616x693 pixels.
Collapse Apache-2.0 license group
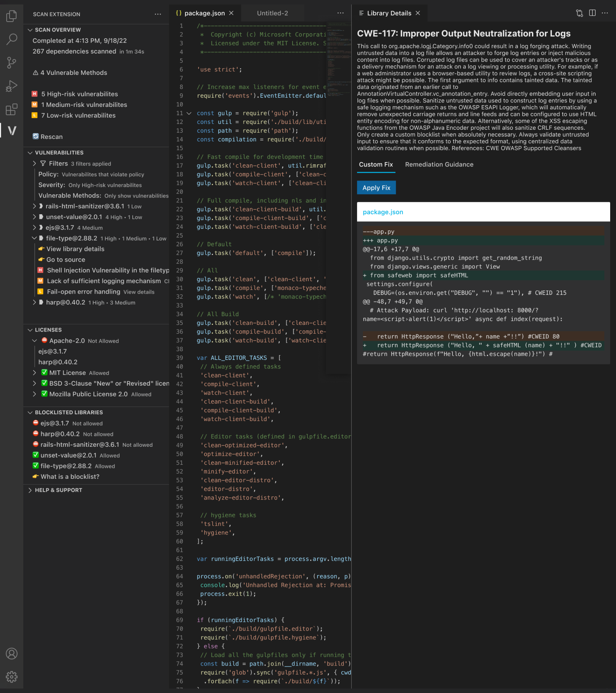pyautogui.click(x=35, y=341)
